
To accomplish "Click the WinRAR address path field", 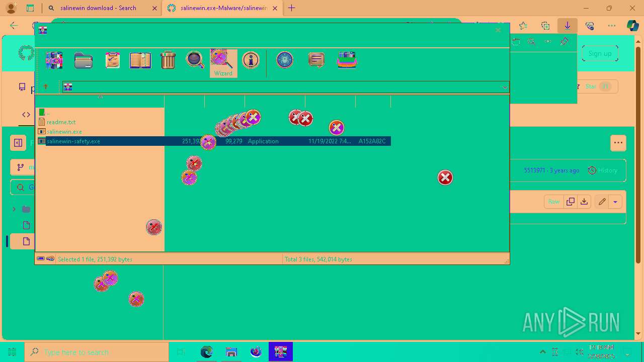I will (285, 87).
